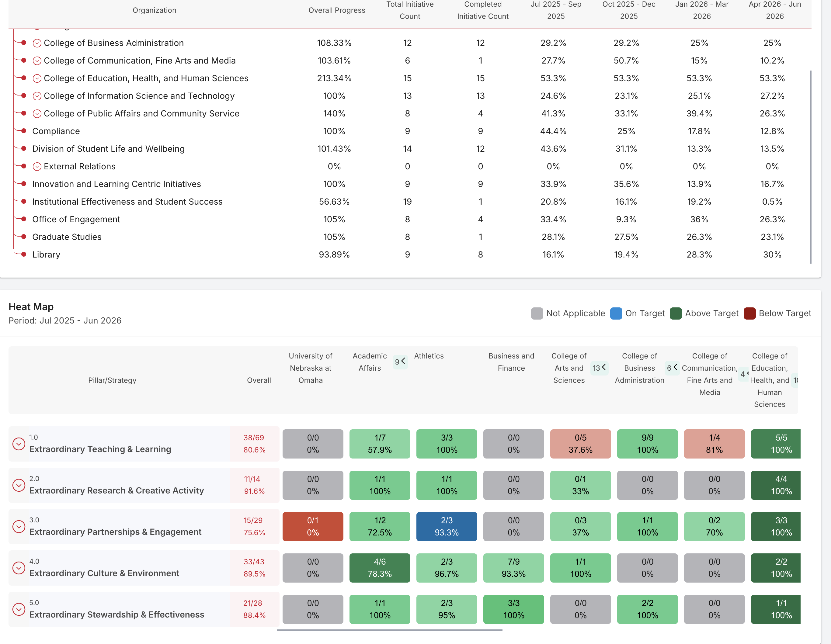Screen dimensions: 831x644
Task: Click the 21/28 88.4% overall cell
Action: tap(254, 609)
